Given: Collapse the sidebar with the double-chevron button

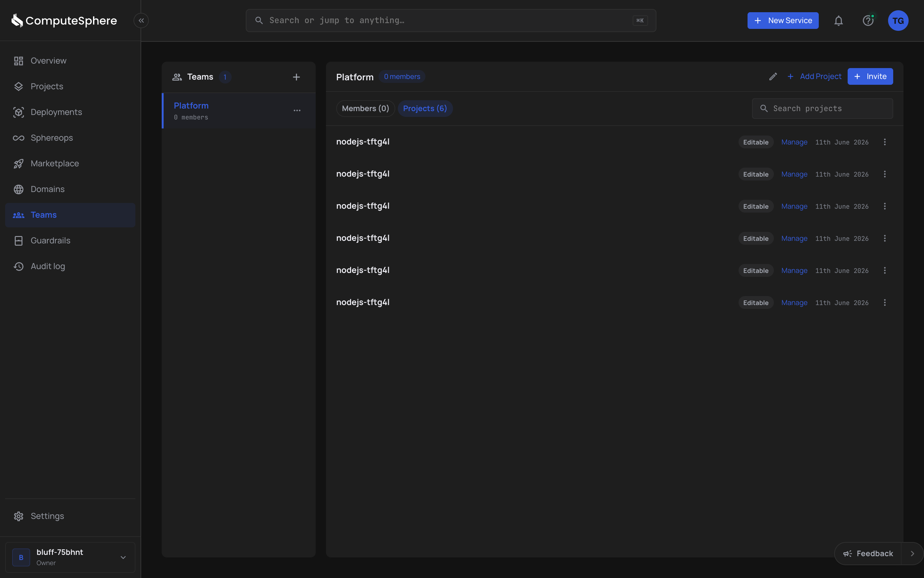Looking at the screenshot, I should click(x=141, y=21).
